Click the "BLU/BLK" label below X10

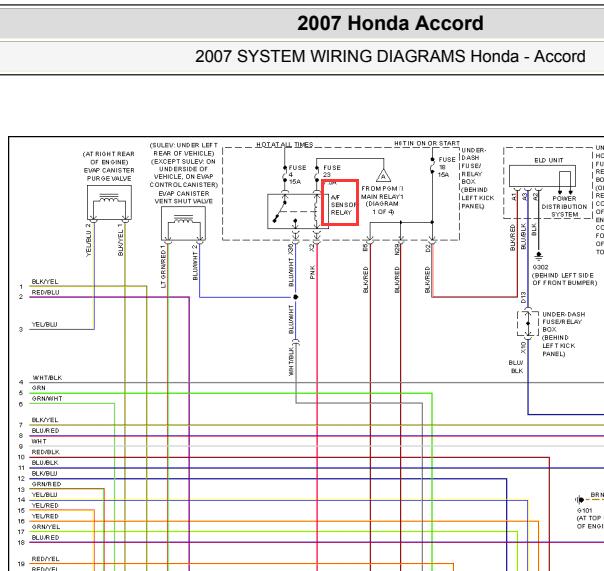click(x=516, y=367)
